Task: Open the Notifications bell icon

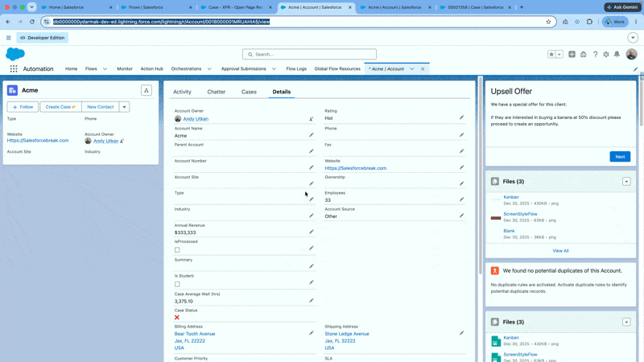Action: click(617, 54)
